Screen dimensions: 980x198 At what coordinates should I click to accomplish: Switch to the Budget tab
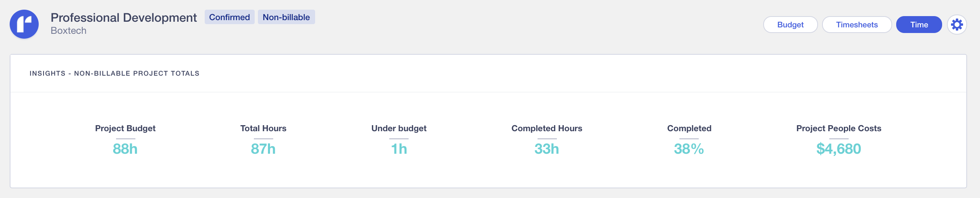(790, 25)
